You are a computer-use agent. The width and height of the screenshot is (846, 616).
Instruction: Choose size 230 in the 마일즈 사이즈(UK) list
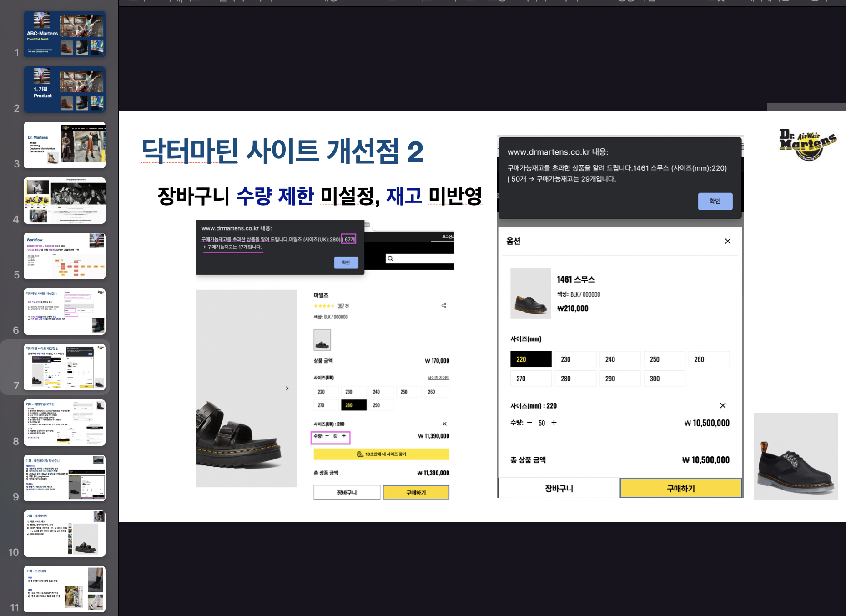pyautogui.click(x=353, y=392)
